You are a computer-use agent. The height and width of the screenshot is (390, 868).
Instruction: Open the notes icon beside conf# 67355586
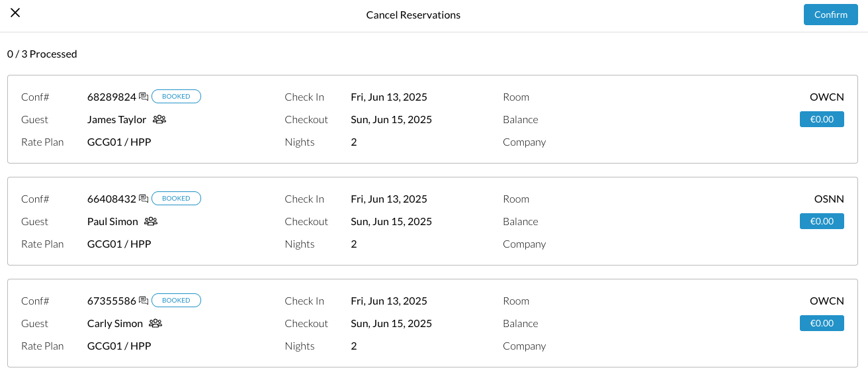pyautogui.click(x=144, y=300)
